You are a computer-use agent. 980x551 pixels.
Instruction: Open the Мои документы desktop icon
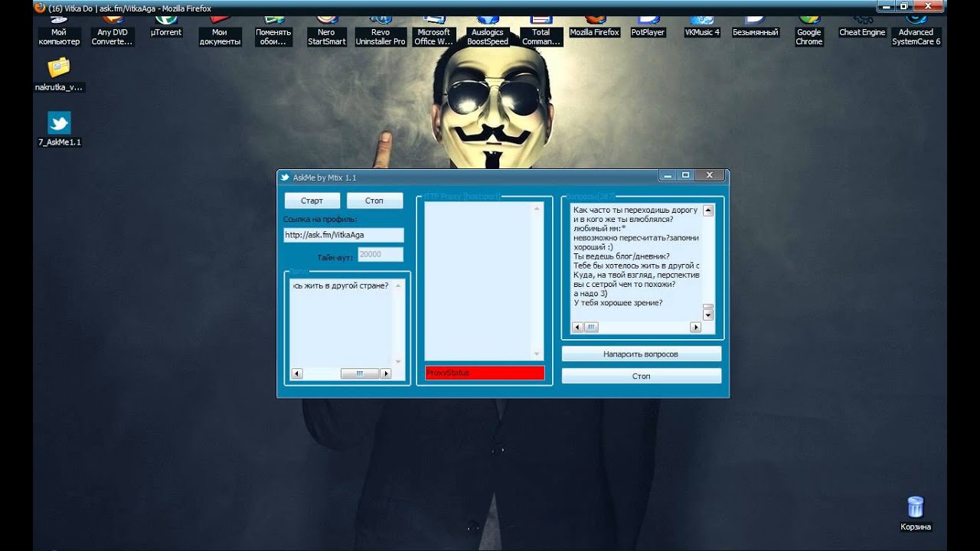click(x=220, y=31)
